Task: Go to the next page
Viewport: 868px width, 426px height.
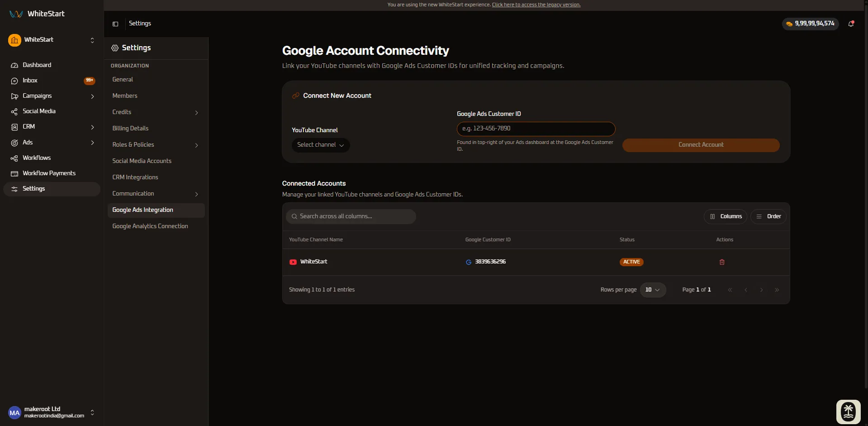Action: pos(761,290)
